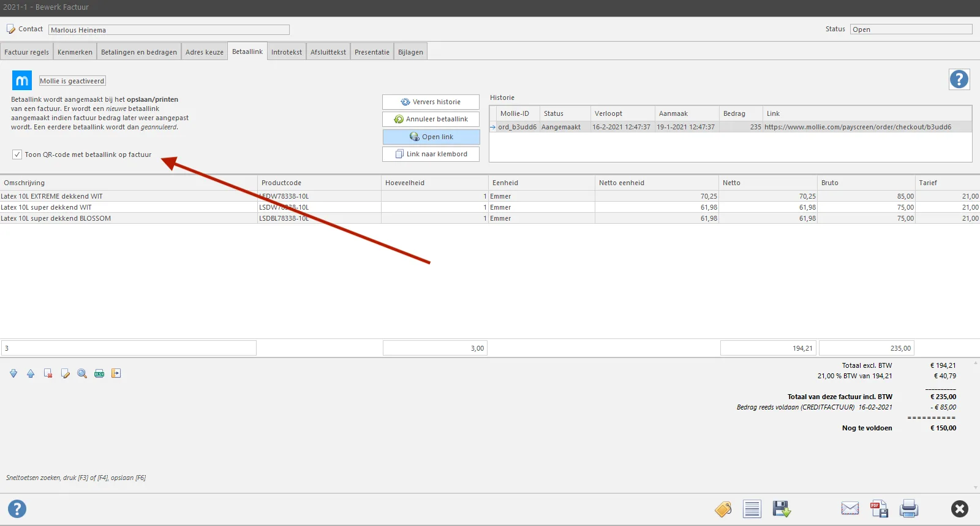Open the Betalingen en bedragen tab

[139, 52]
